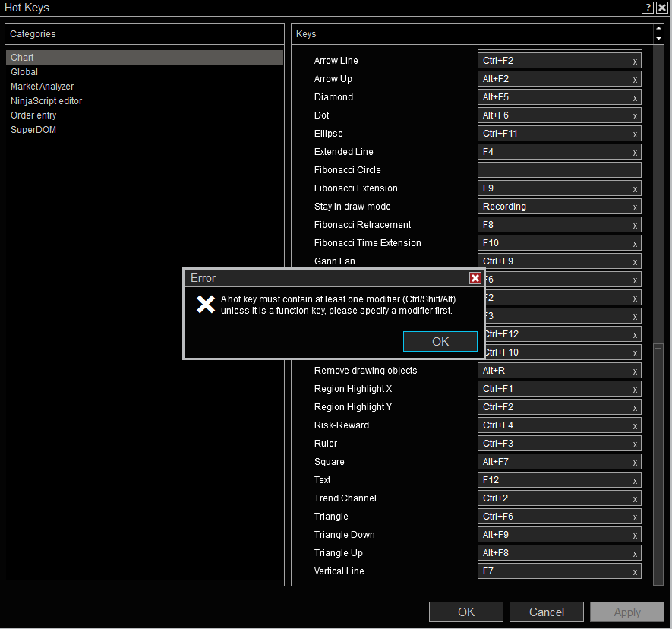Clear the Triangle Down hot key

click(x=635, y=536)
